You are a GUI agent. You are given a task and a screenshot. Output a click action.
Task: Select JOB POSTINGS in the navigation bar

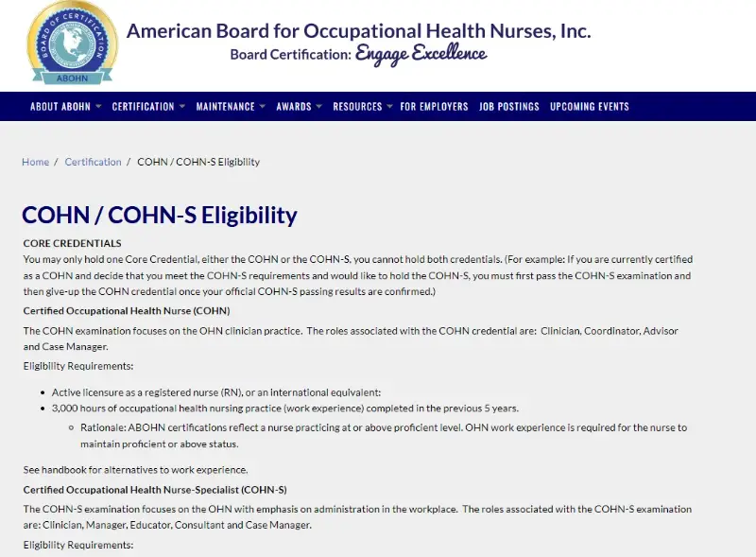(509, 106)
